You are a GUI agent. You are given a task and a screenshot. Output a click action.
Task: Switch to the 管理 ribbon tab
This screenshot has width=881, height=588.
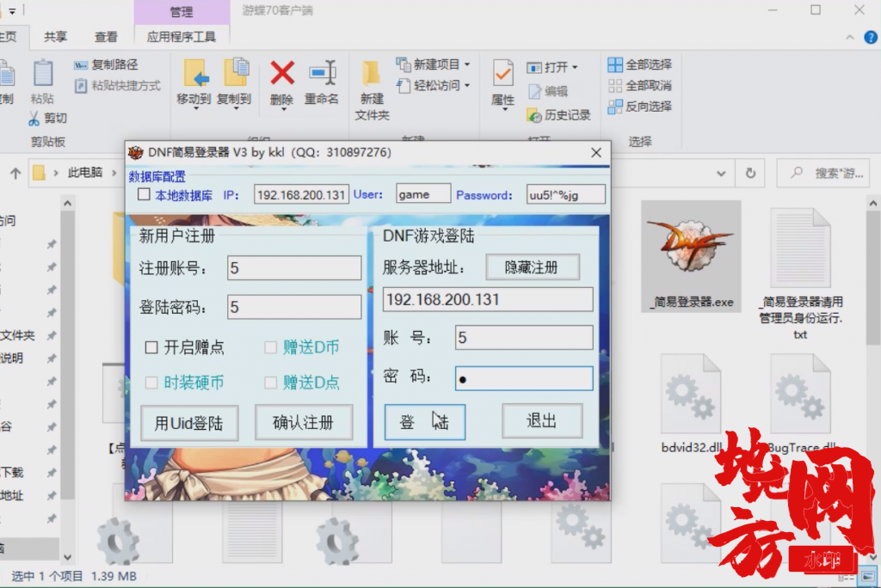point(182,12)
